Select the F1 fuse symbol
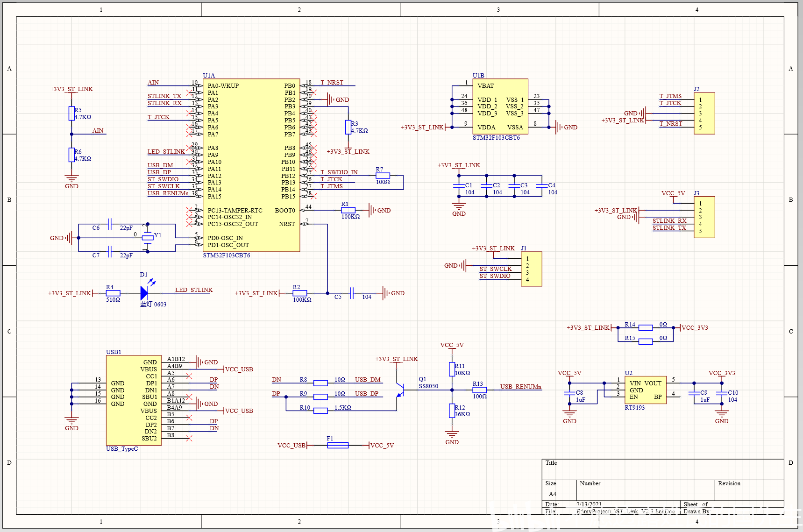This screenshot has width=803, height=532. tap(338, 445)
